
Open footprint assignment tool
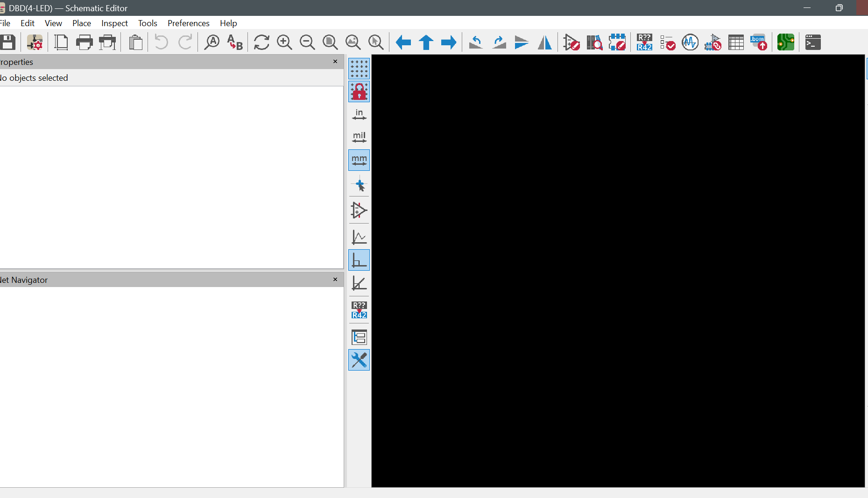[713, 42]
